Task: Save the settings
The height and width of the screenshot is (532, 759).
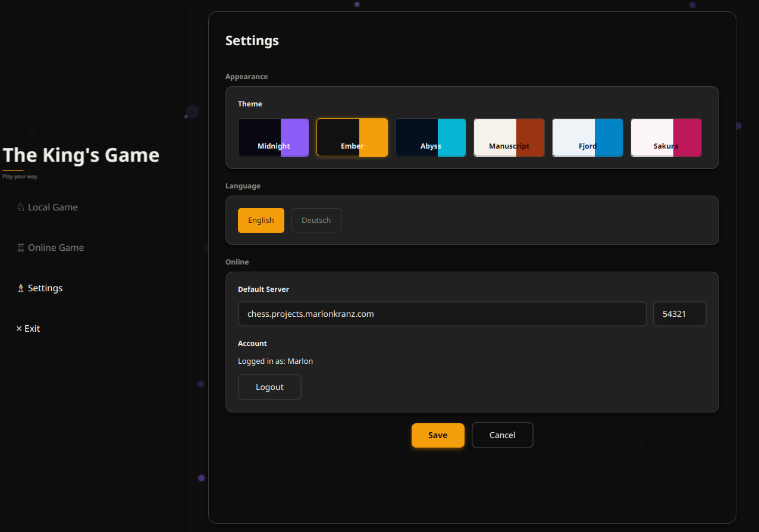Action: tap(438, 435)
